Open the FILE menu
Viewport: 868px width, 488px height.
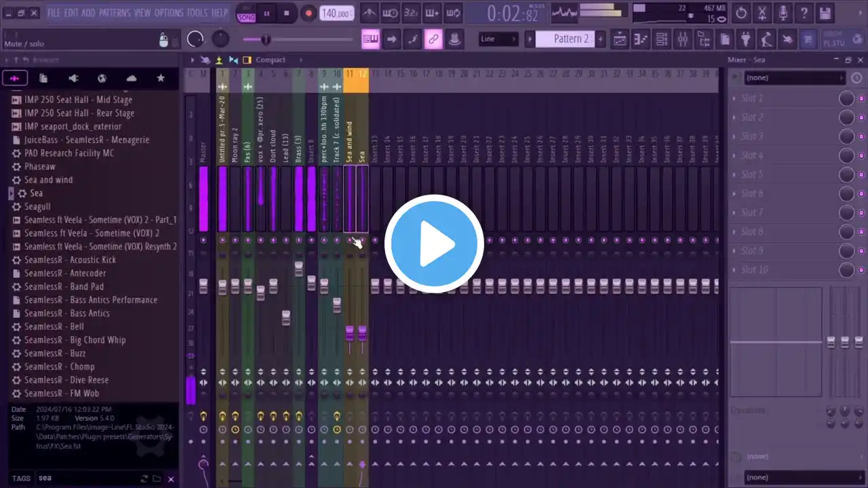click(x=54, y=13)
